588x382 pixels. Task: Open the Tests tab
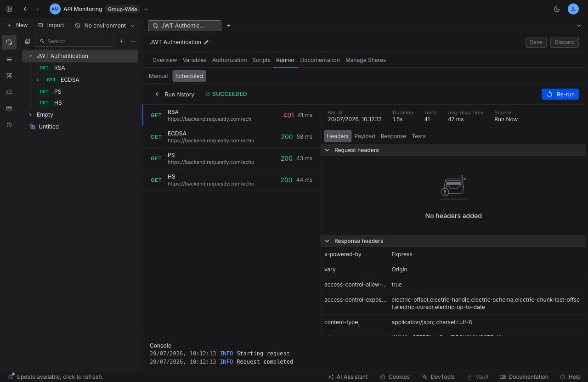(x=418, y=136)
